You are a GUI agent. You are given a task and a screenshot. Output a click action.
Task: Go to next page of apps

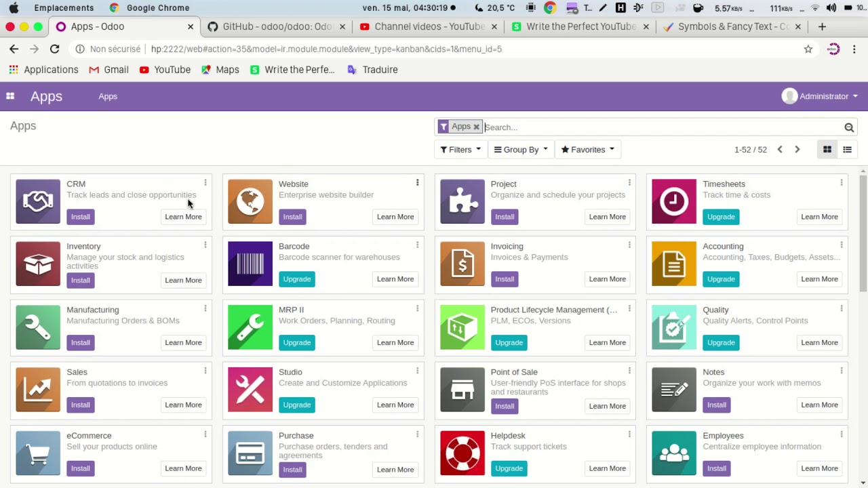tap(797, 150)
